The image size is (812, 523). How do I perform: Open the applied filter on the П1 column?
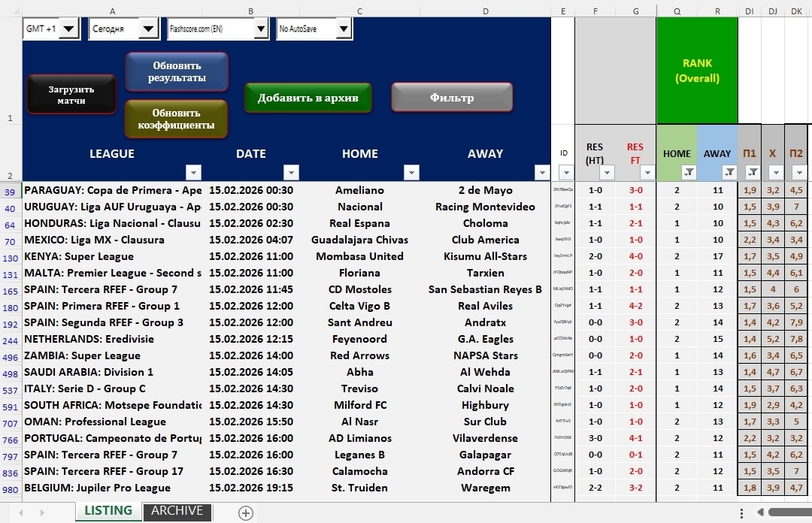click(753, 172)
